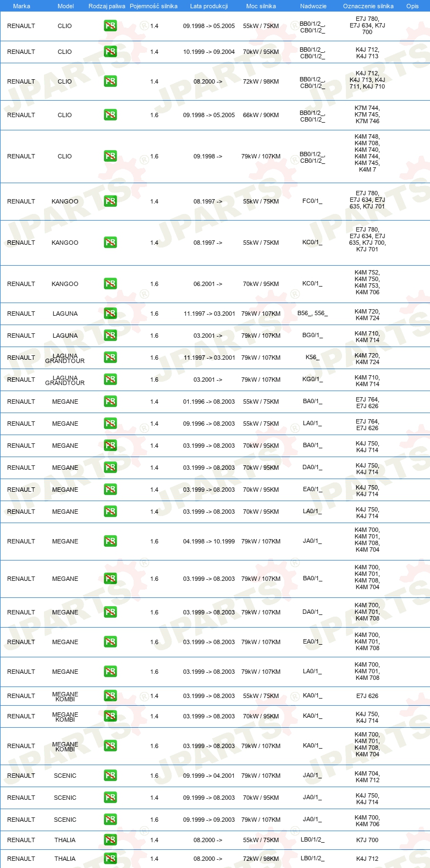Select the 66kW / 90KM power cell

[261, 115]
